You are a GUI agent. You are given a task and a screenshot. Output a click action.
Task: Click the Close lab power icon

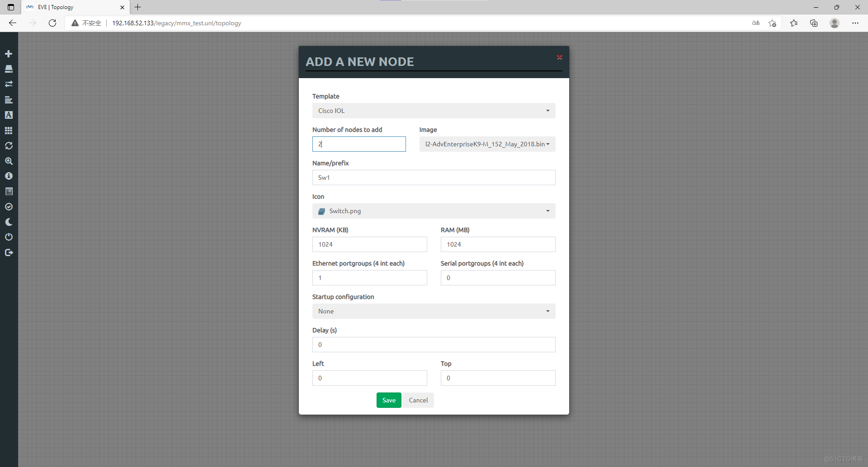9,237
